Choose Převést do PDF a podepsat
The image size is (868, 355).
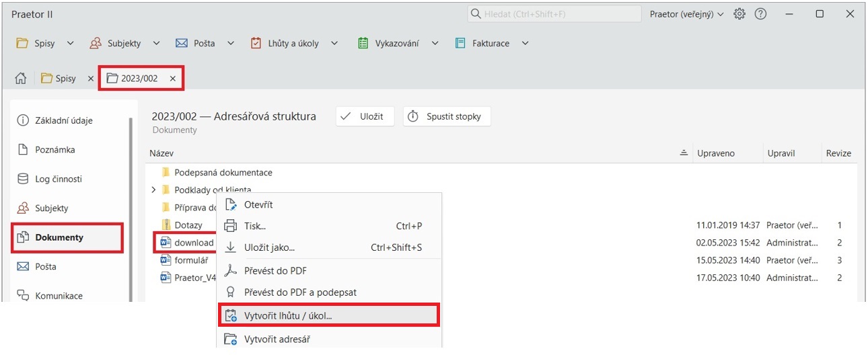[329, 292]
